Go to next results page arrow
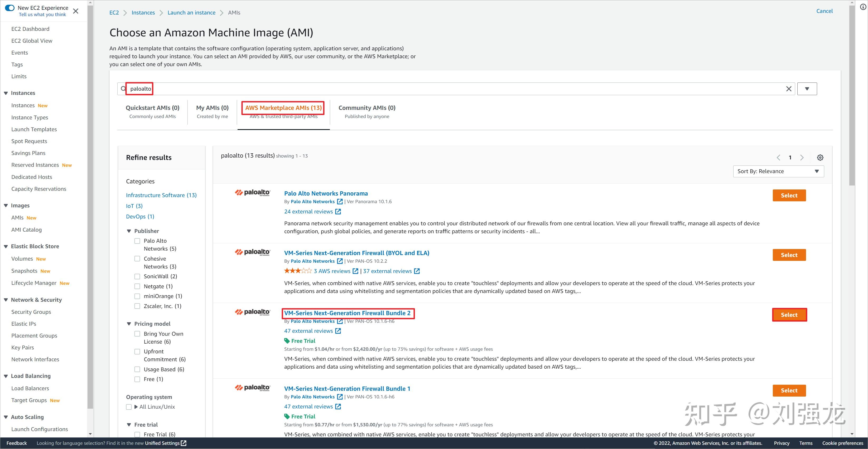Image resolution: width=868 pixels, height=449 pixels. click(802, 158)
